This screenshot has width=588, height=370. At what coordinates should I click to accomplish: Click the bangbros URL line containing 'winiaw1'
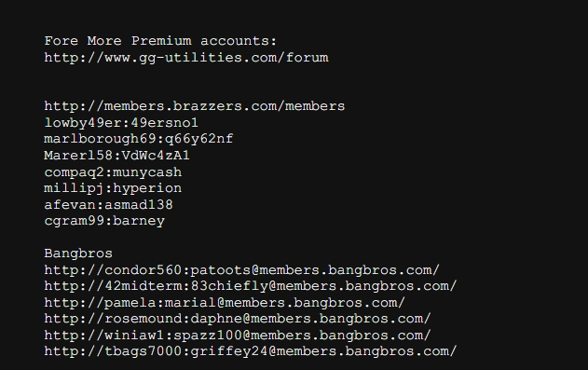(238, 336)
